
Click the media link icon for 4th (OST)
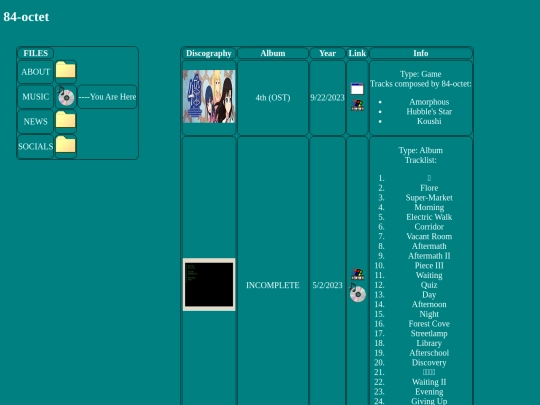pyautogui.click(x=357, y=105)
